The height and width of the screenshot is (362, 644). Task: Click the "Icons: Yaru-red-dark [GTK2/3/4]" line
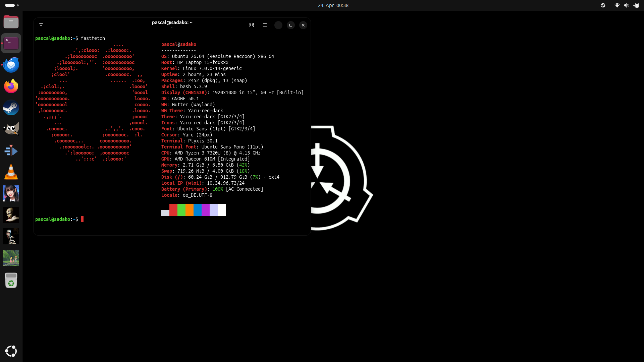coord(203,123)
